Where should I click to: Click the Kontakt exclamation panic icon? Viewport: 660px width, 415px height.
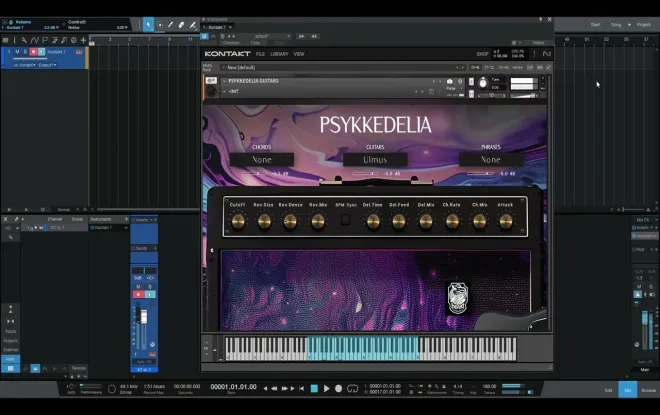tap(534, 54)
